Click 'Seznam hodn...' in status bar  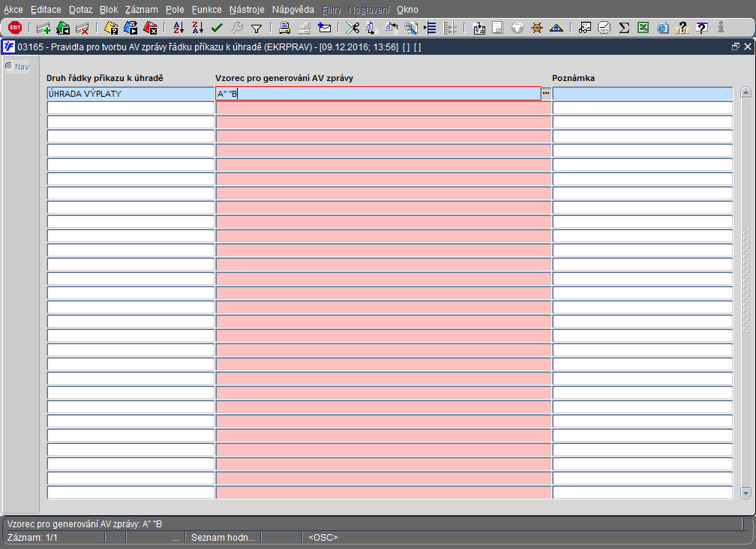(223, 538)
